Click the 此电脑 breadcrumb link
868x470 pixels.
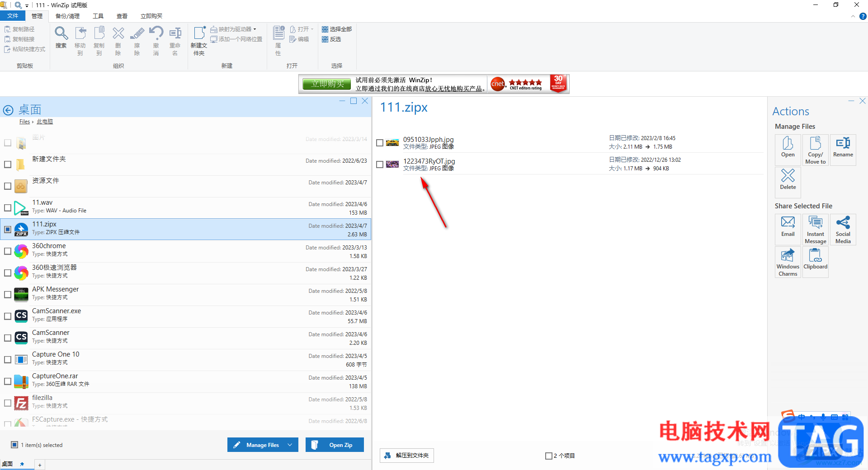(45, 122)
